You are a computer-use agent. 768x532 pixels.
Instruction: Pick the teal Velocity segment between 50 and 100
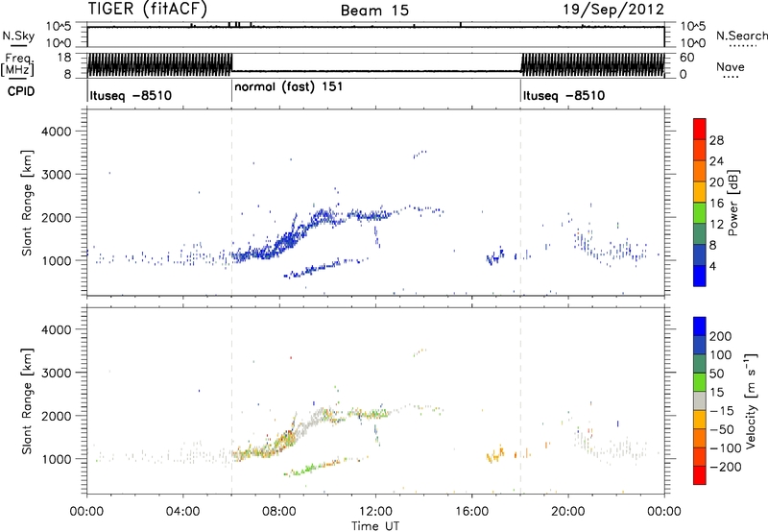pos(700,364)
